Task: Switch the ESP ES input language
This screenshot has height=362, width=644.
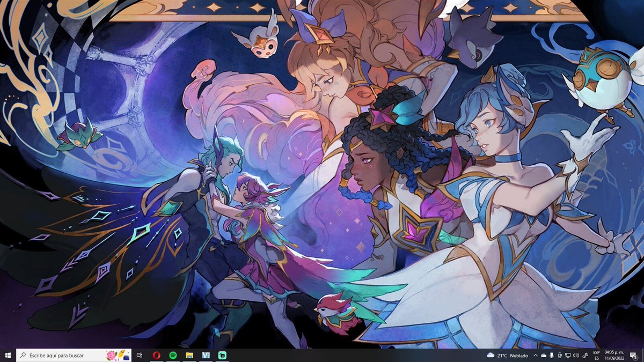Action: [597, 355]
